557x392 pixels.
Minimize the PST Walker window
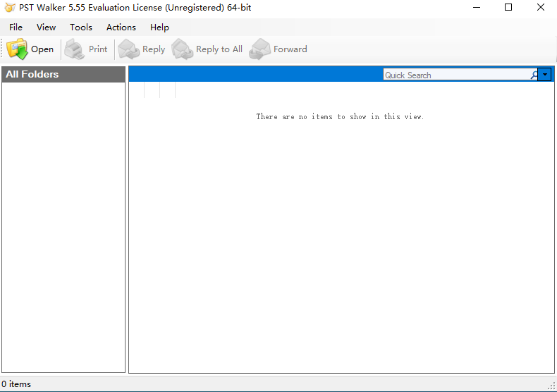[x=477, y=8]
